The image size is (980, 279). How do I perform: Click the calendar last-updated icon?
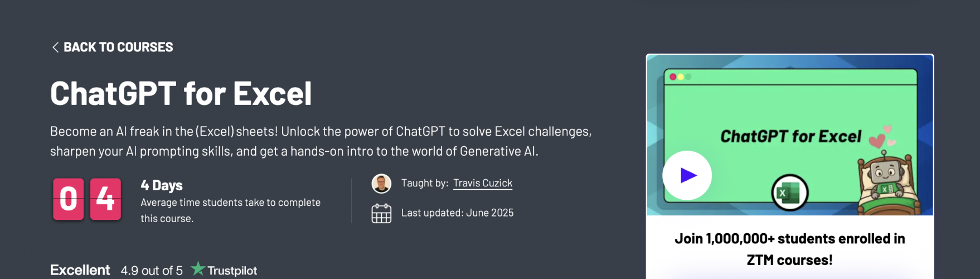[381, 213]
